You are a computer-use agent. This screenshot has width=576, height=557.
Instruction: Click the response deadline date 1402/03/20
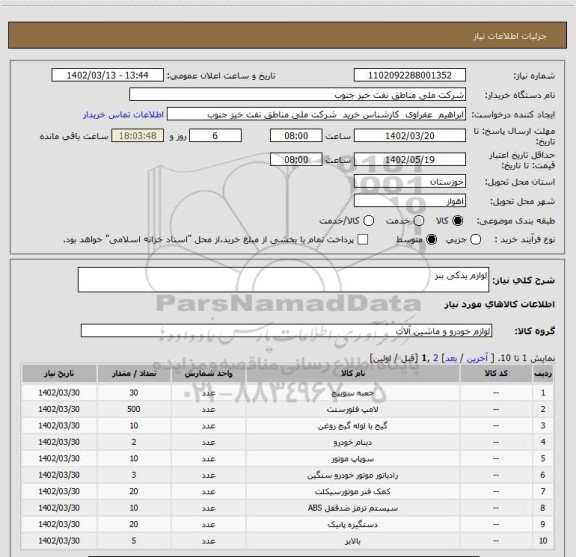[410, 136]
